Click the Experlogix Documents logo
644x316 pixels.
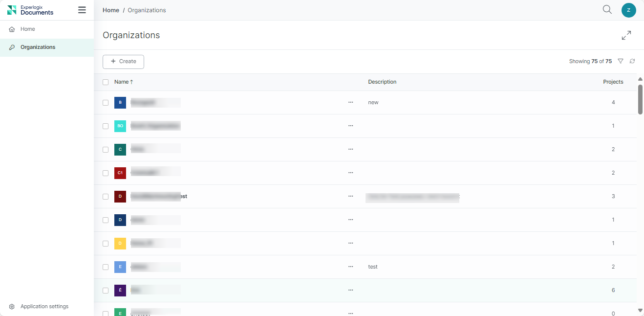pyautogui.click(x=30, y=10)
